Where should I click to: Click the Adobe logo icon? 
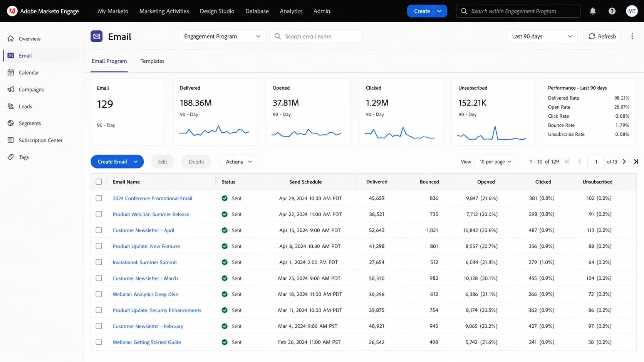pos(12,11)
